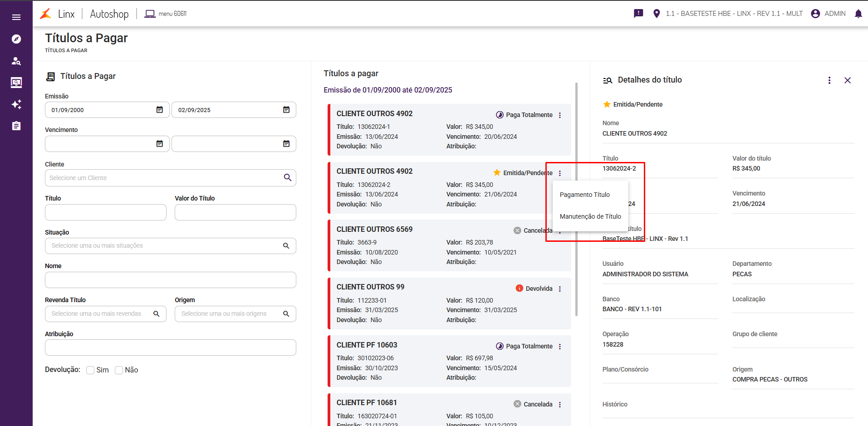This screenshot has height=426, width=868.
Task: Check the Devolução Sim checkbox
Action: pyautogui.click(x=91, y=370)
